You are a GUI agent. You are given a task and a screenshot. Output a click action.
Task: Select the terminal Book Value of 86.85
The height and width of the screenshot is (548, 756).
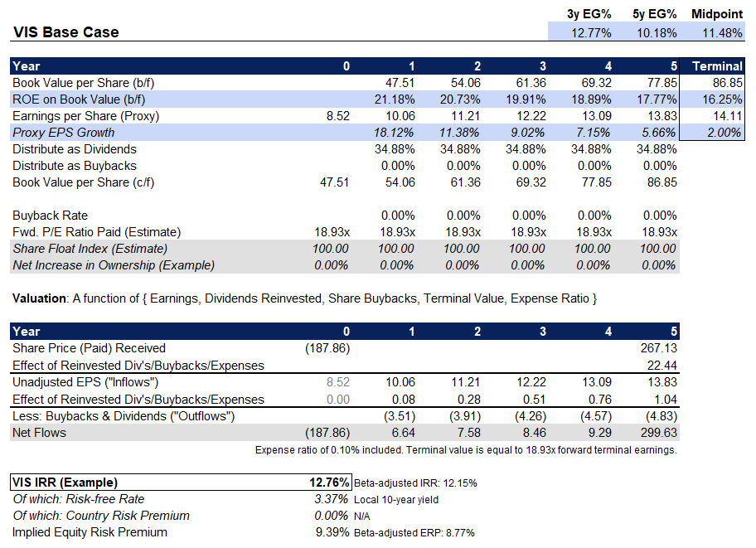(x=727, y=82)
